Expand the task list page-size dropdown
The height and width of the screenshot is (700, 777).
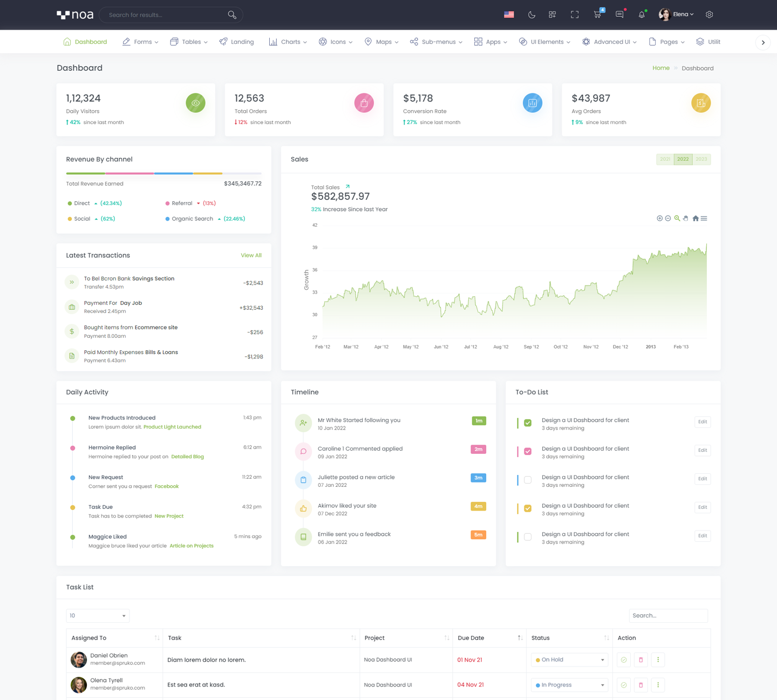(98, 616)
